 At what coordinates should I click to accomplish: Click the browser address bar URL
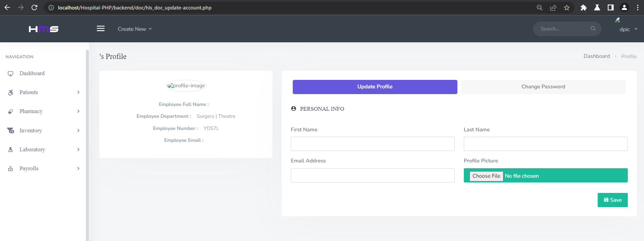pos(135,7)
